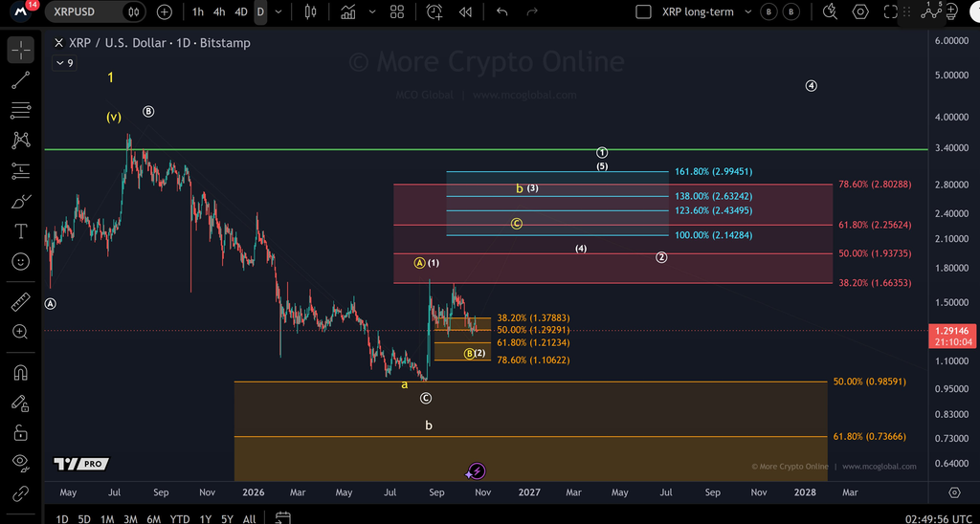Click the XRP long-term layout name
This screenshot has height=524, width=980.
(x=698, y=11)
